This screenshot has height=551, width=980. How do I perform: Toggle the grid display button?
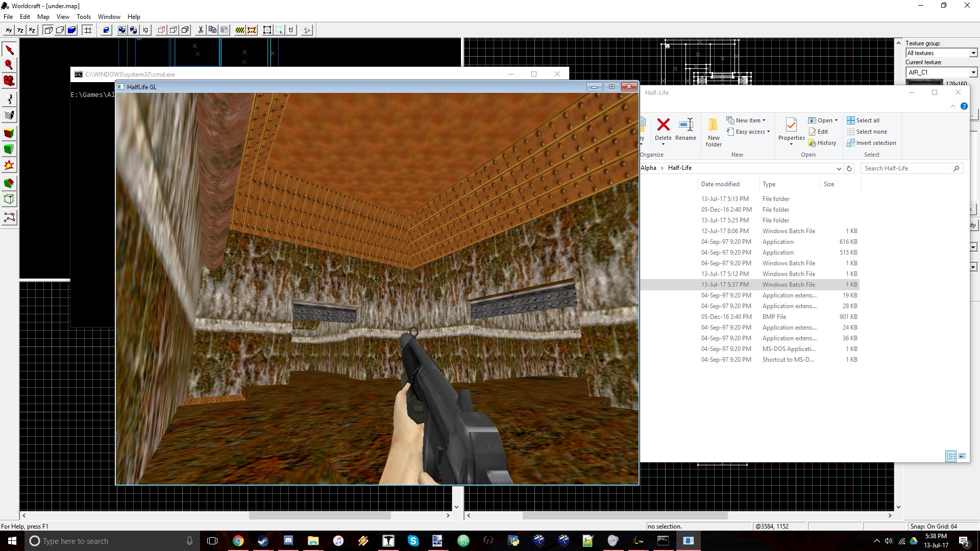coord(88,30)
